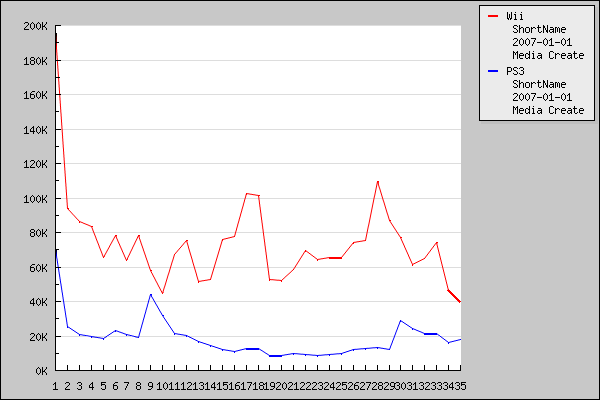Select the Wii series label in legend
600x400 pixels.
515,16
